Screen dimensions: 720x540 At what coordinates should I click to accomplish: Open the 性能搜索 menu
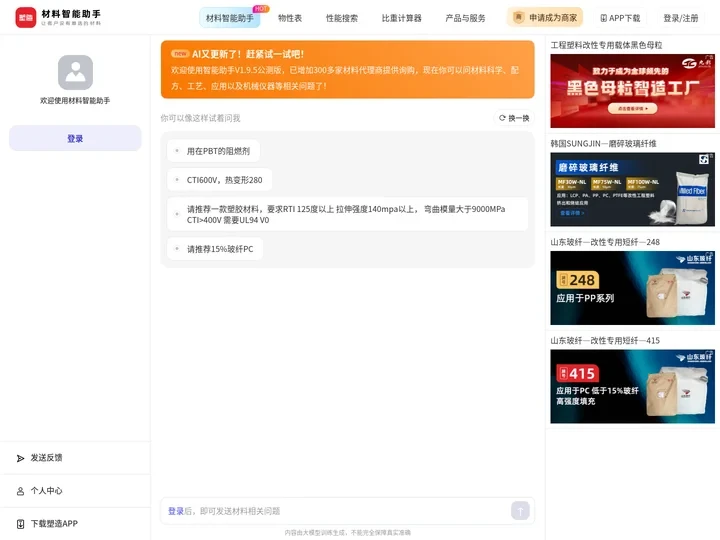pyautogui.click(x=342, y=18)
